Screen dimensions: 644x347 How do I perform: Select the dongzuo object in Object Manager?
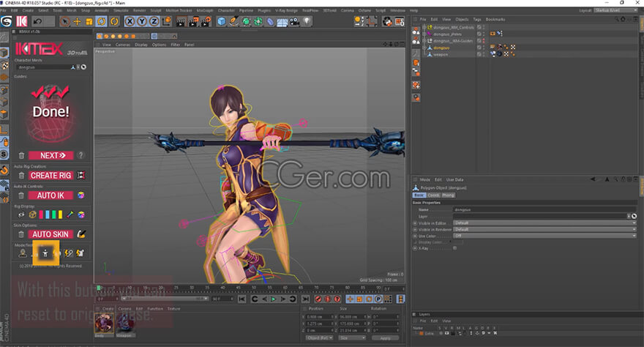(441, 48)
